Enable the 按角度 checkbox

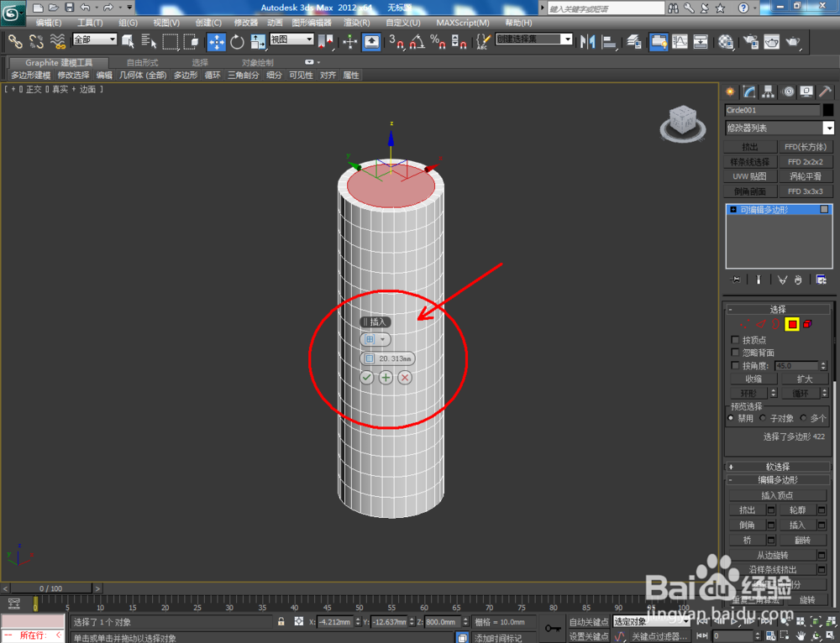[x=735, y=366]
